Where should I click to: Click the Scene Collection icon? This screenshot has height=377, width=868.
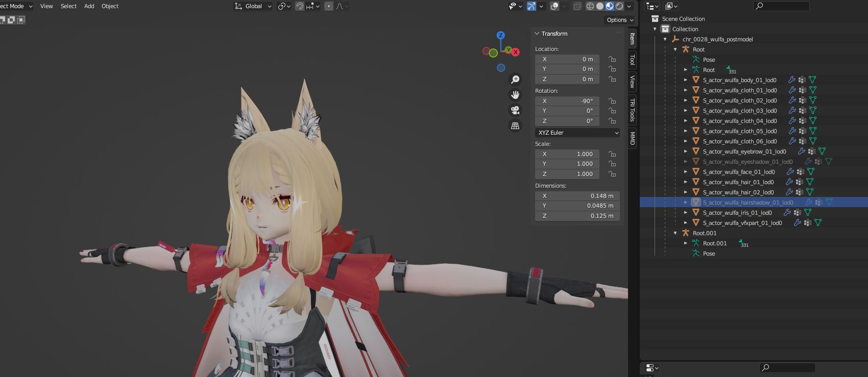click(655, 19)
